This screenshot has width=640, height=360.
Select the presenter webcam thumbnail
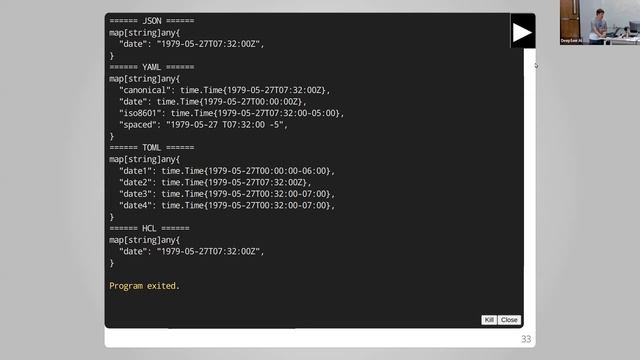[600, 22]
